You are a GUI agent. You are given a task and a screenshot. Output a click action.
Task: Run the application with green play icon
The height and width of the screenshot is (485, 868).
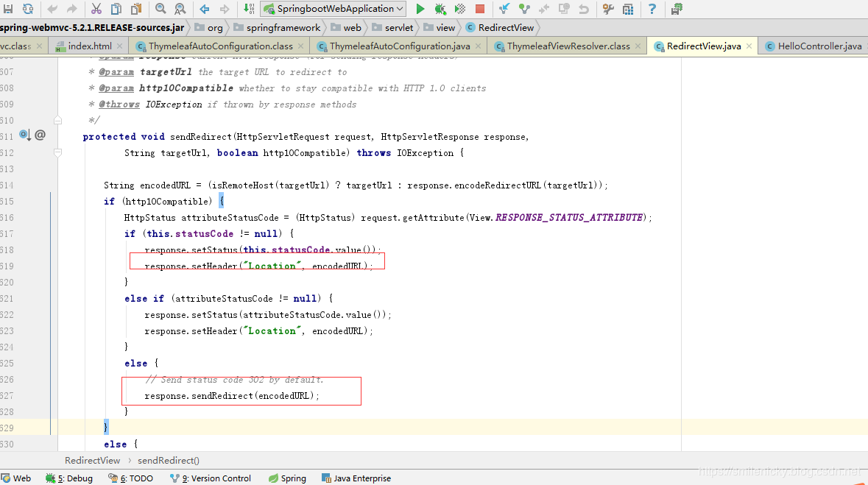420,9
